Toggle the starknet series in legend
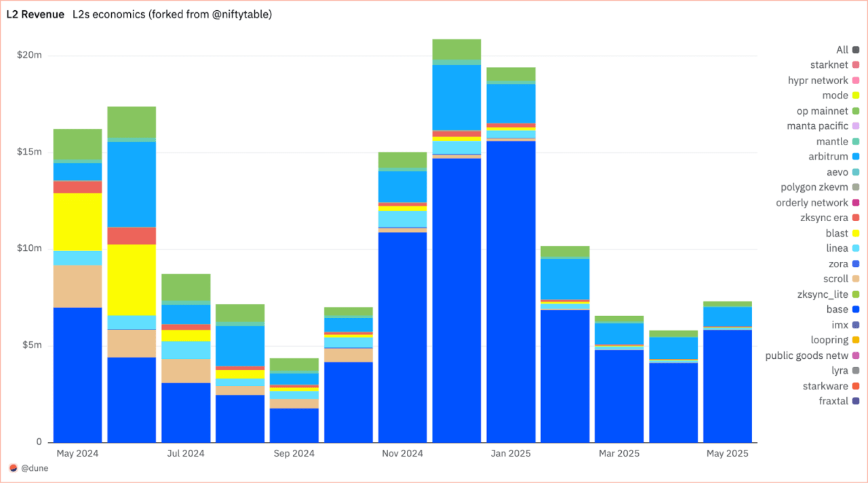This screenshot has height=483, width=868. pyautogui.click(x=829, y=65)
